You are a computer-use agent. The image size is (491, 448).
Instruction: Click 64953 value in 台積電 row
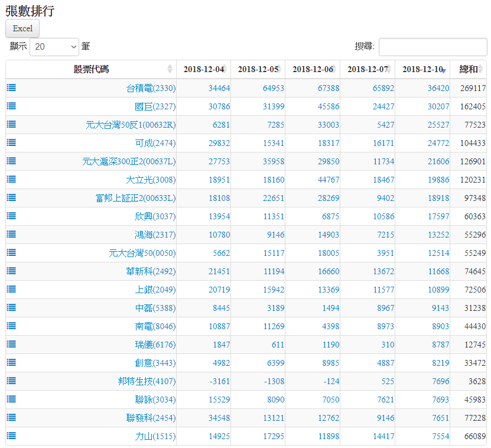pyautogui.click(x=274, y=88)
